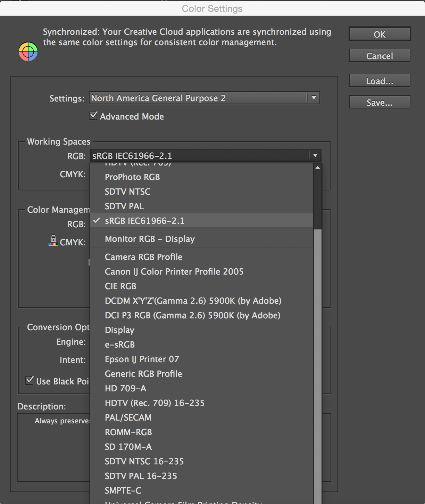Click the dropdown list scrollbar track
The height and width of the screenshot is (504, 425).
[x=317, y=348]
